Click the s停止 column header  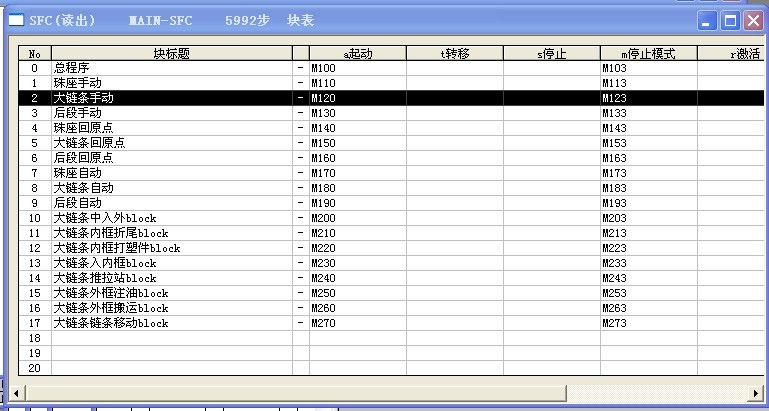point(551,53)
